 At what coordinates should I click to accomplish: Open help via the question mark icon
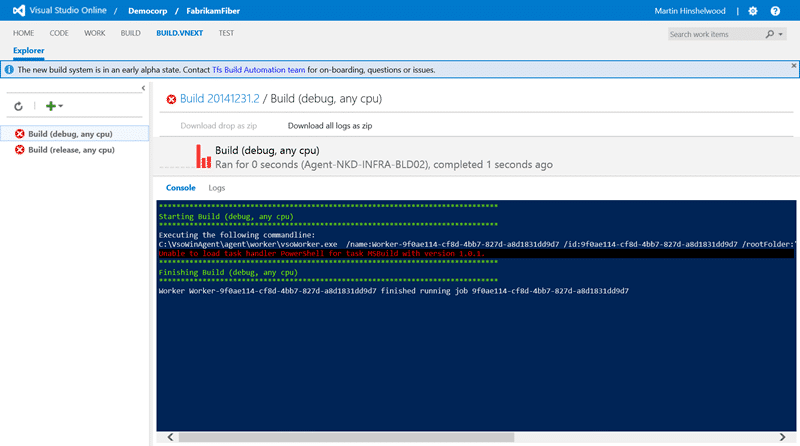point(775,11)
